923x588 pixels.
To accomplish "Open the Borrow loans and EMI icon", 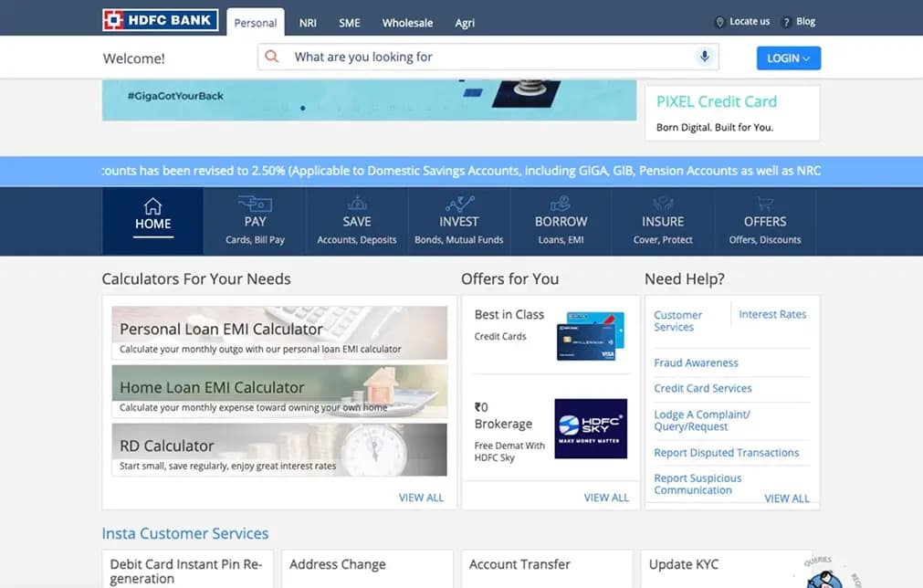I will [561, 204].
